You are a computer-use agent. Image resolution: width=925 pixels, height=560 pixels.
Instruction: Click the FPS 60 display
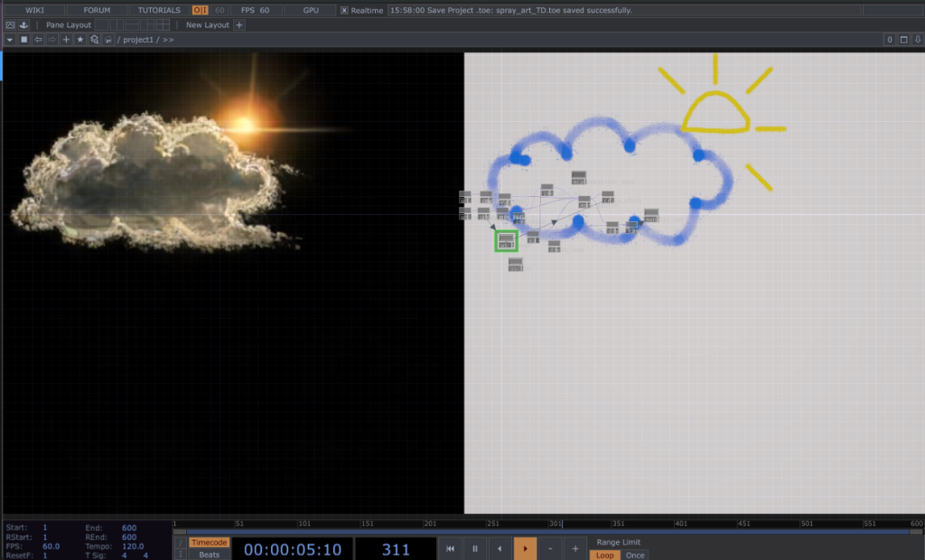click(x=256, y=10)
